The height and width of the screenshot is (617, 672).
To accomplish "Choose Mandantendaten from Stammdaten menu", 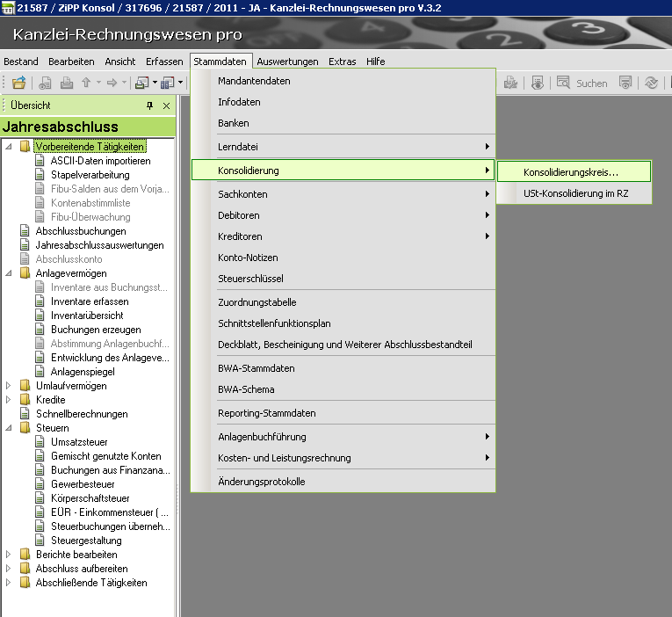I will point(343,81).
